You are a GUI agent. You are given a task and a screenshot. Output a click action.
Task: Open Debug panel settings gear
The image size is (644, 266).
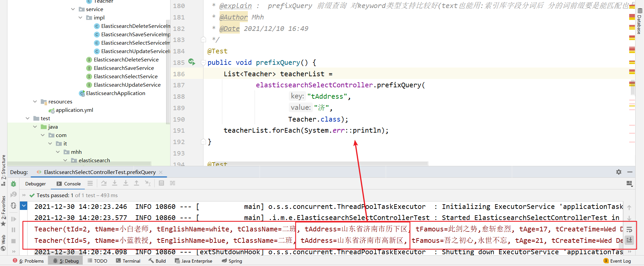click(619, 172)
